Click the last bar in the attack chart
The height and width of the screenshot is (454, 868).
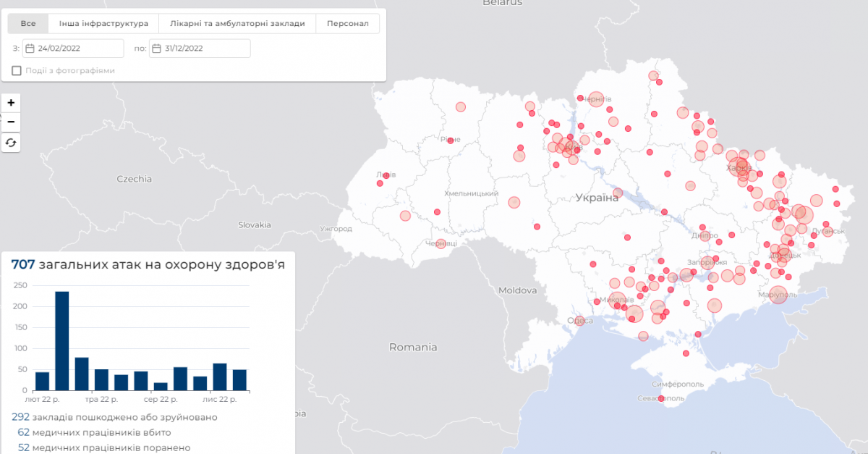(x=239, y=379)
